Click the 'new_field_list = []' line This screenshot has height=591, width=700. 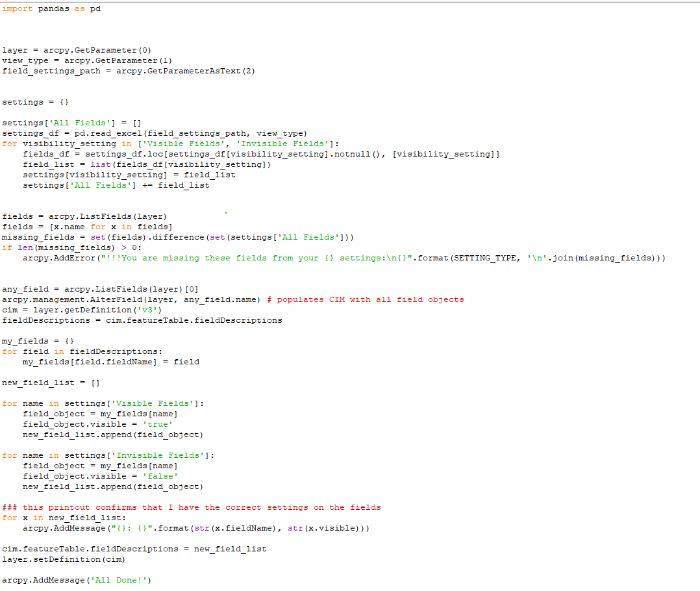(x=51, y=383)
